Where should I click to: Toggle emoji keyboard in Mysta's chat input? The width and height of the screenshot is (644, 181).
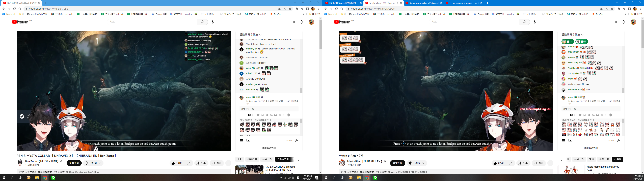pos(563,140)
